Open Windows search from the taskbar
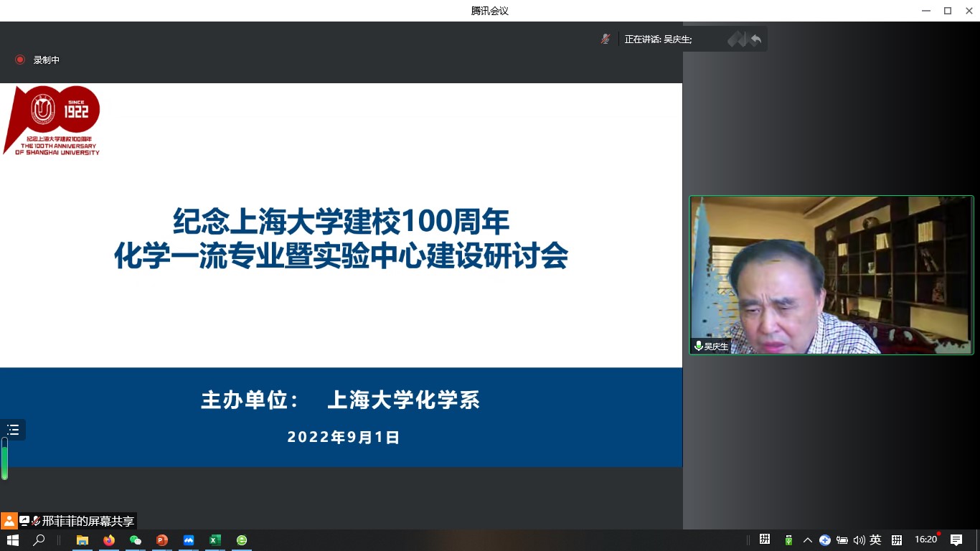 39,540
